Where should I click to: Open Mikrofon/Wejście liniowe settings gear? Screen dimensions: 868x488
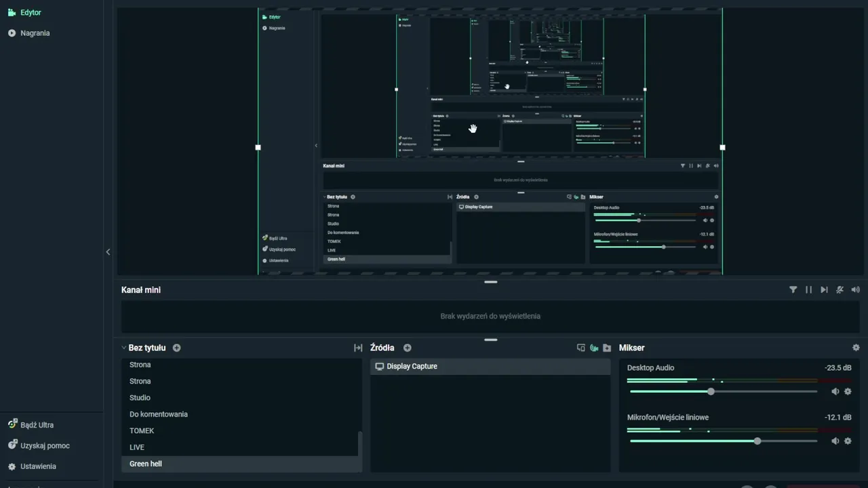click(x=848, y=441)
